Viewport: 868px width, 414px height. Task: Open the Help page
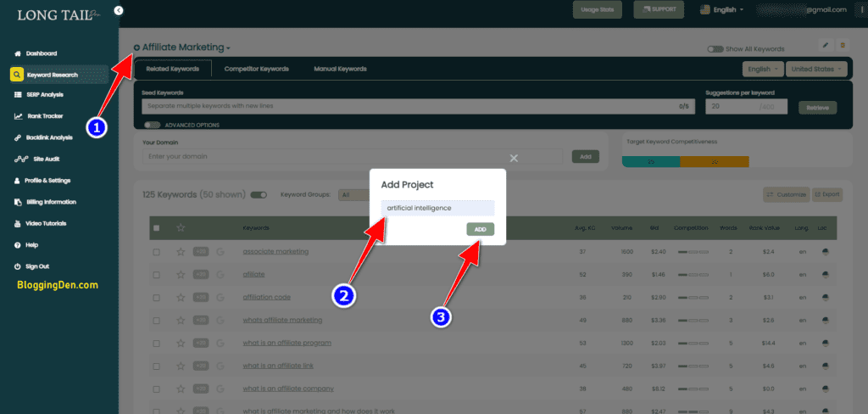31,245
